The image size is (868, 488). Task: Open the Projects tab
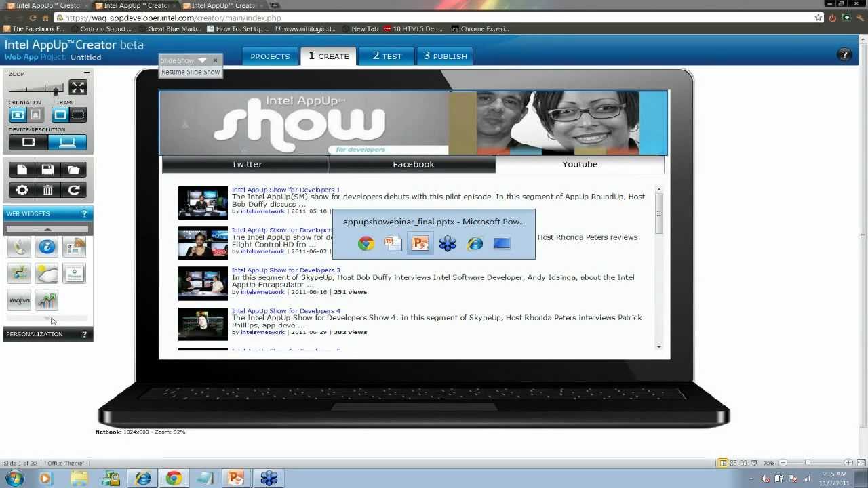click(x=270, y=56)
